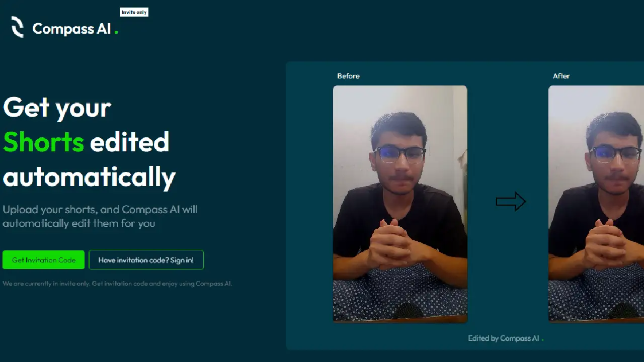Click the Compass AI logo icon
Viewport: 644px width, 362px height.
[18, 27]
